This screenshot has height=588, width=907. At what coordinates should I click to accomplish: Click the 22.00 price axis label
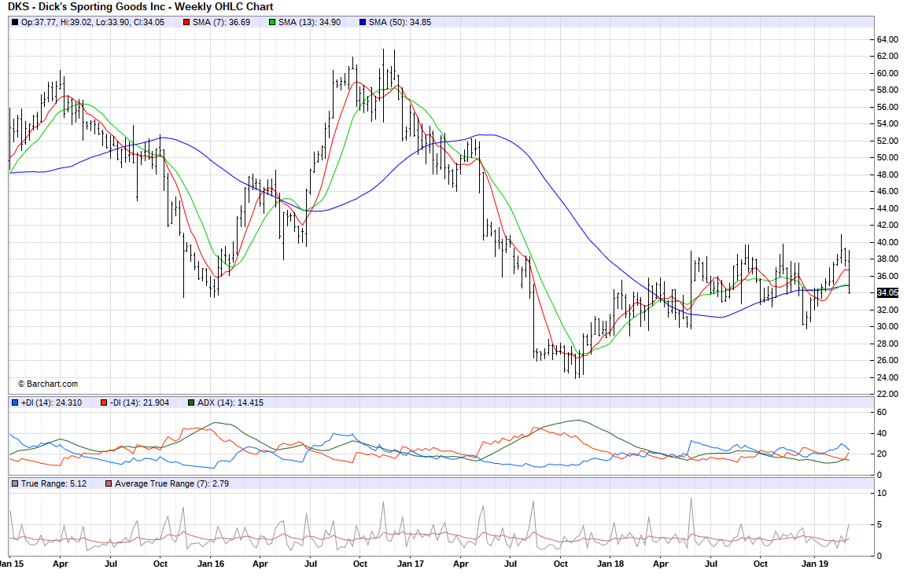(887, 395)
